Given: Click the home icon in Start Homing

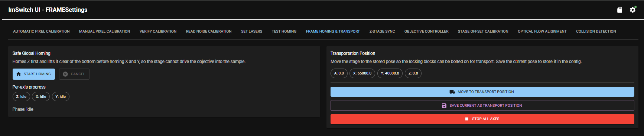Looking at the screenshot, I should coord(19,74).
